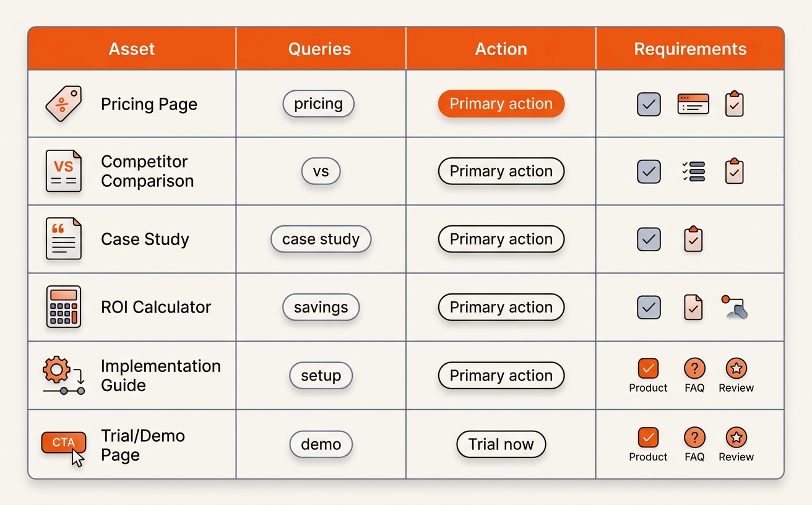Click the checklist icon in Competitor Comparison row
This screenshot has width=812, height=505.
pyautogui.click(x=693, y=171)
